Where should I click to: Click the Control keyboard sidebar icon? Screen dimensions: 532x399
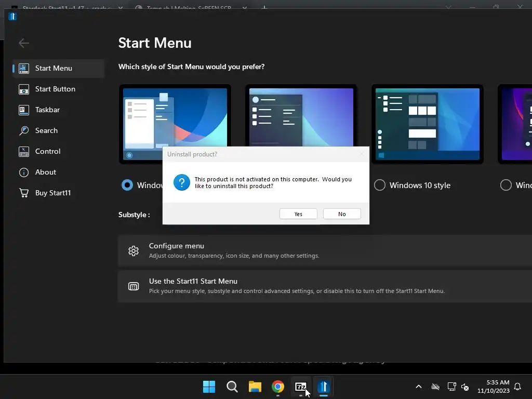pyautogui.click(x=24, y=152)
